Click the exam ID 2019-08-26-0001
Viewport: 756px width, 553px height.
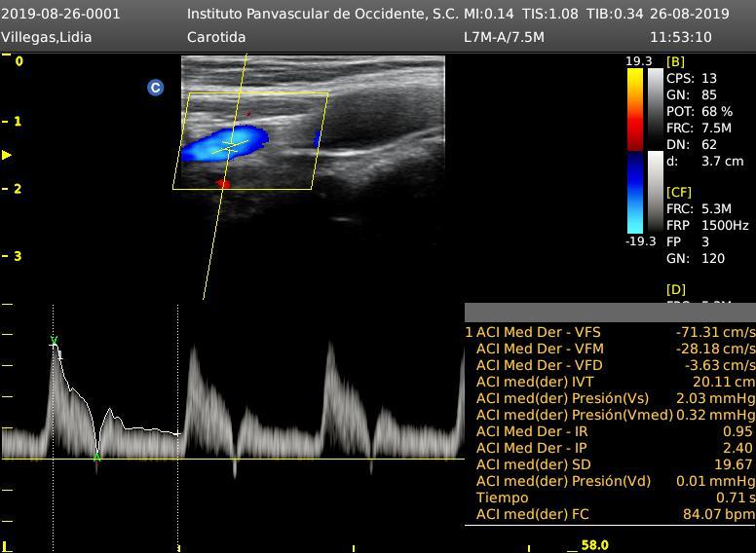click(x=60, y=14)
